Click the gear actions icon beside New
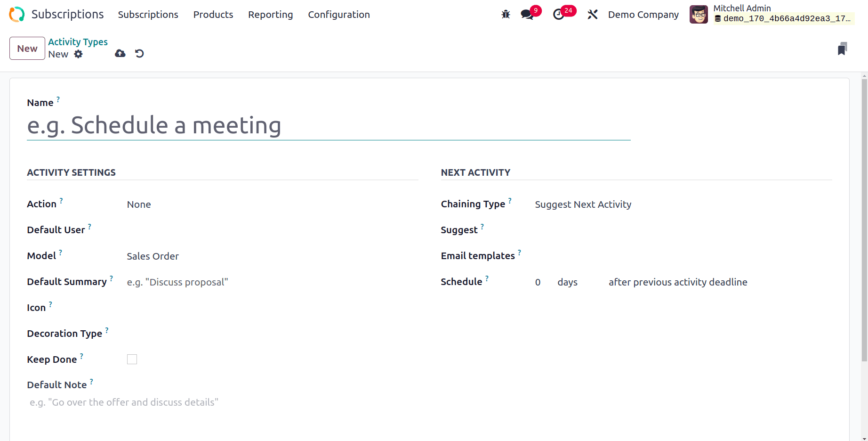This screenshot has height=441, width=868. pyautogui.click(x=79, y=54)
